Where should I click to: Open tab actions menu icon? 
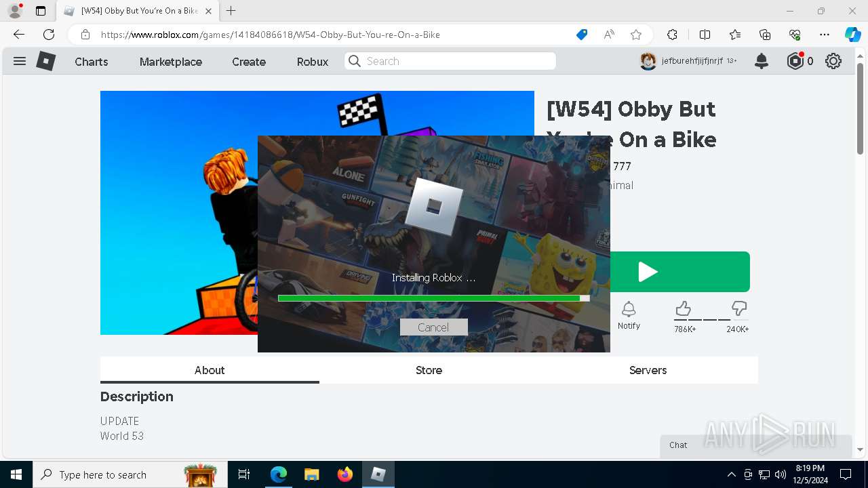pos(41,11)
